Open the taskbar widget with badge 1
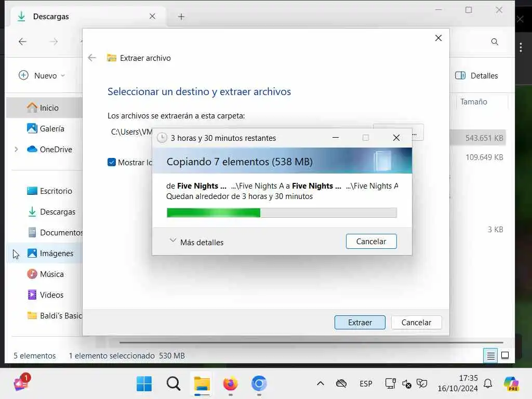Screen dimensions: 532x399 21,383
